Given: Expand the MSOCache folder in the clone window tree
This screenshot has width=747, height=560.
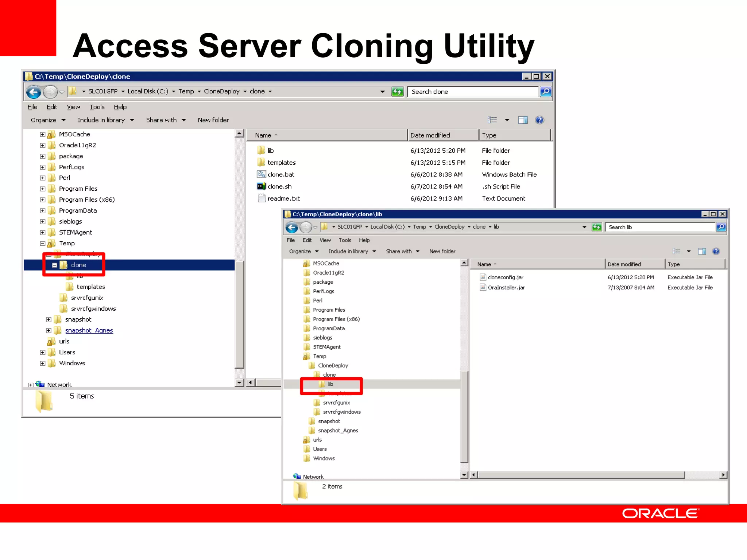Looking at the screenshot, I should (x=43, y=135).
